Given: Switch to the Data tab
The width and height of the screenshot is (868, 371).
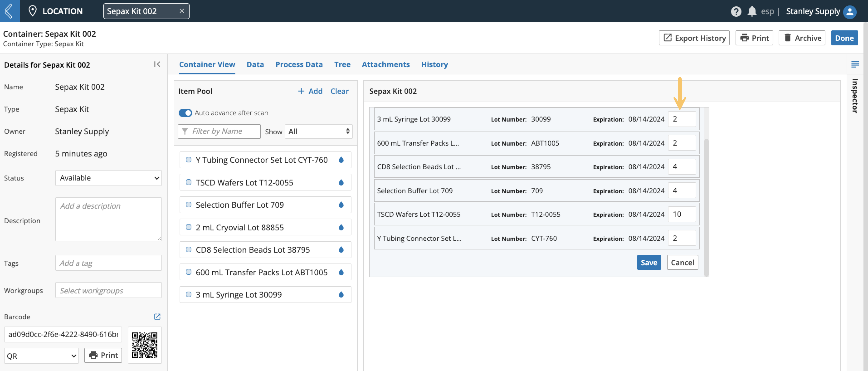Looking at the screenshot, I should (x=255, y=64).
